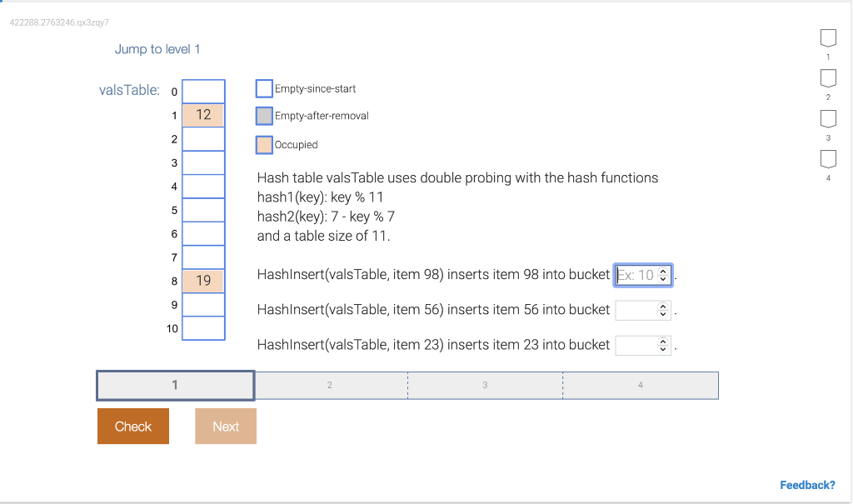
Task: Click the item 98 answer input field
Action: tap(637, 275)
